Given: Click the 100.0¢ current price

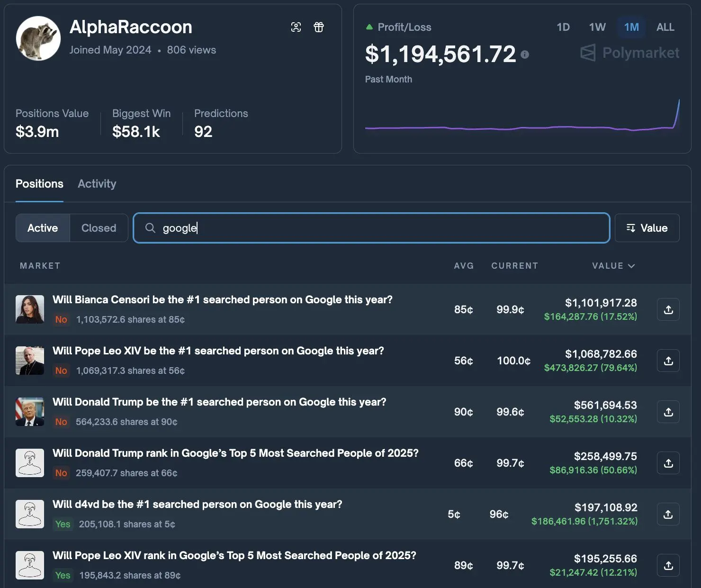Looking at the screenshot, I should click(x=513, y=361).
